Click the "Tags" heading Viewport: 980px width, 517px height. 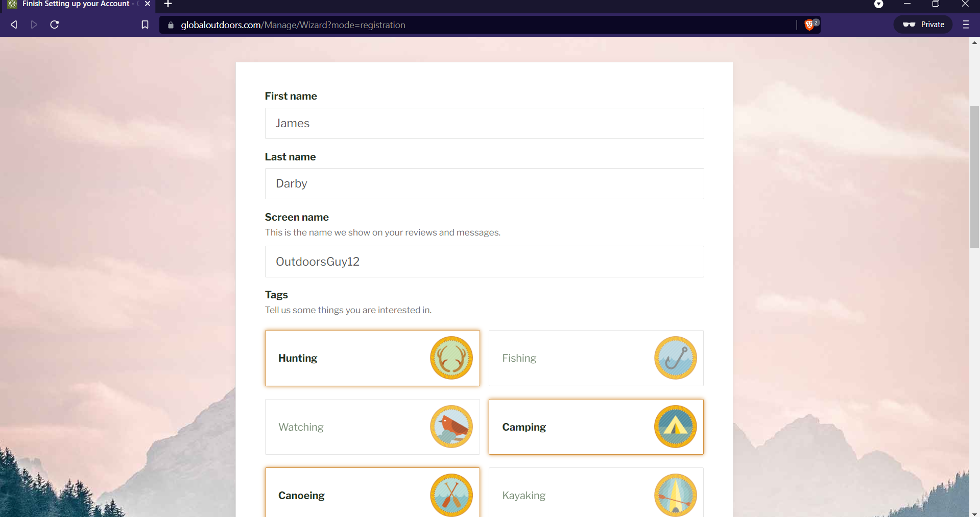276,295
